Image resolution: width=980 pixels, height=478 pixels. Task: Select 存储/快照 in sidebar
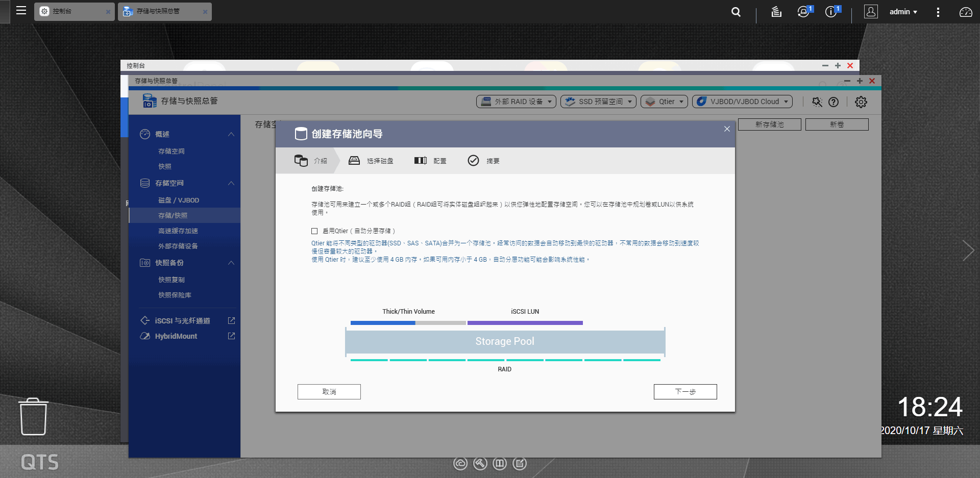(184, 215)
